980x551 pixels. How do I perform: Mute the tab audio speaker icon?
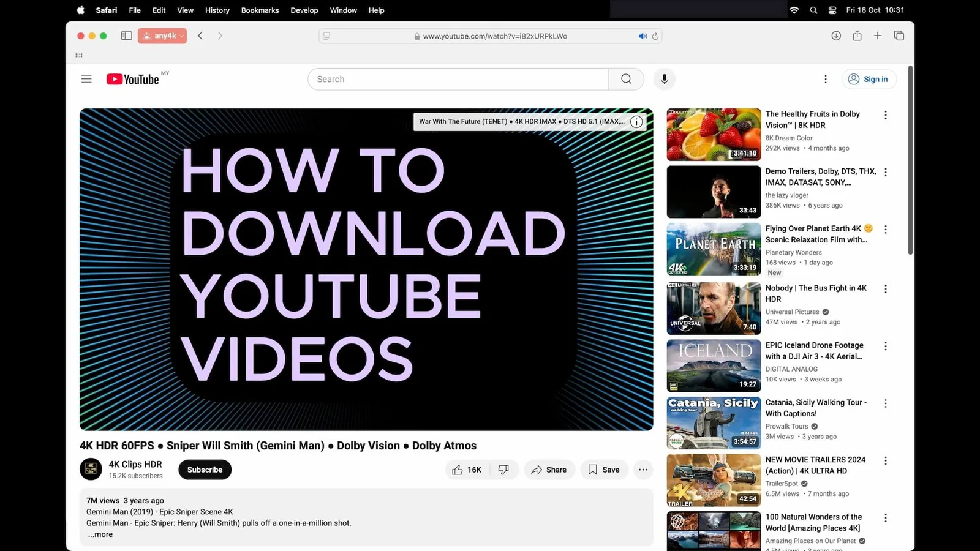point(643,36)
